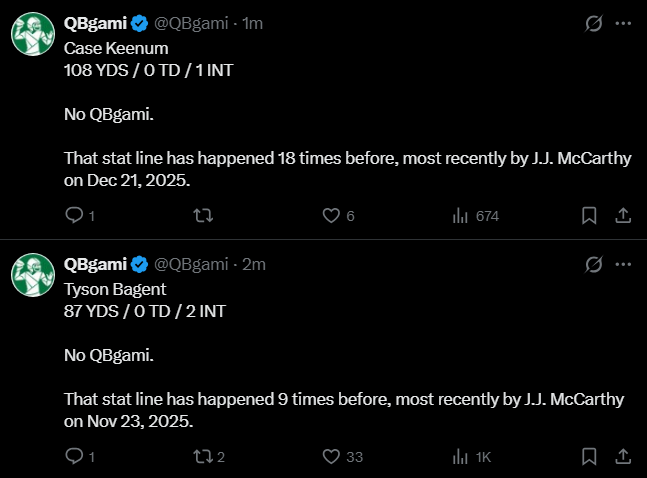647x478 pixels.
Task: View analytics showing 674 views
Action: point(475,215)
